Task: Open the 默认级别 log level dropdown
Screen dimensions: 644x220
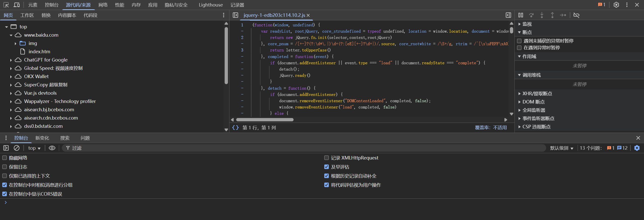Action: 561,148
